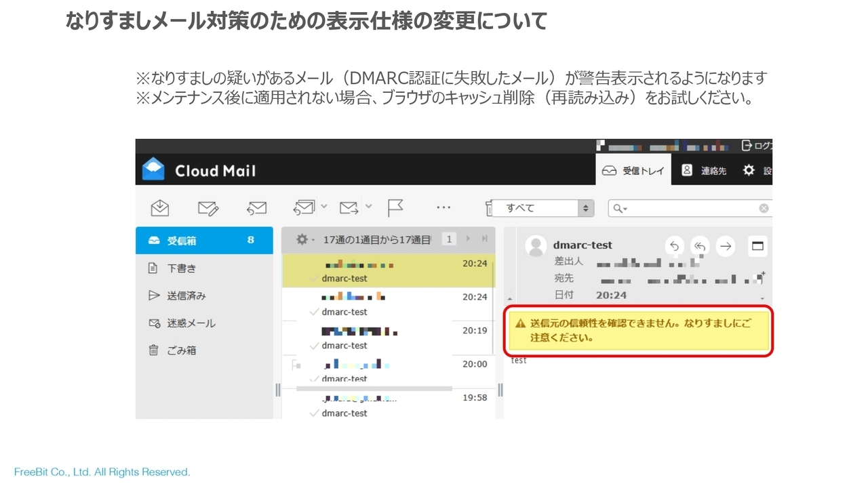Open the 20:19 dmarc-test message
The height and width of the screenshot is (488, 868).
(x=387, y=338)
